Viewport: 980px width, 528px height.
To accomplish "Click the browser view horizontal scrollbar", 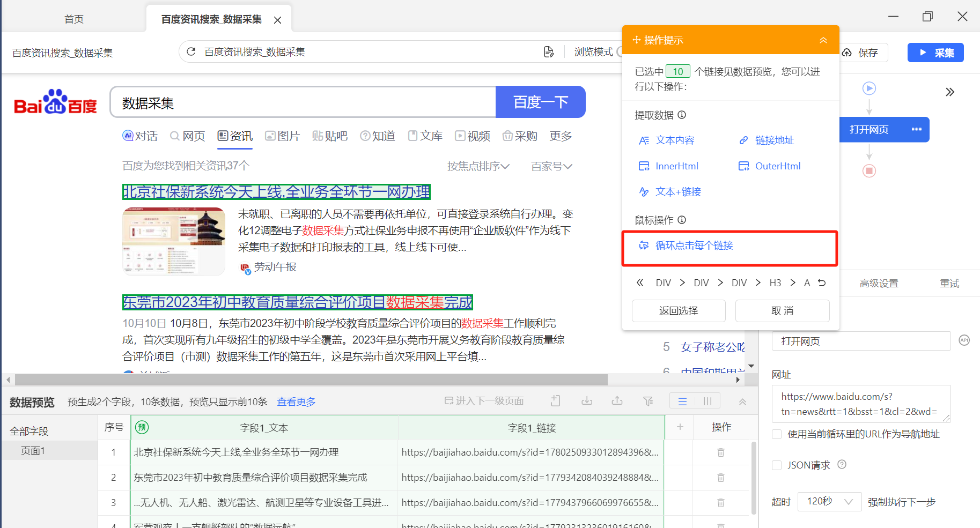I will tap(311, 380).
